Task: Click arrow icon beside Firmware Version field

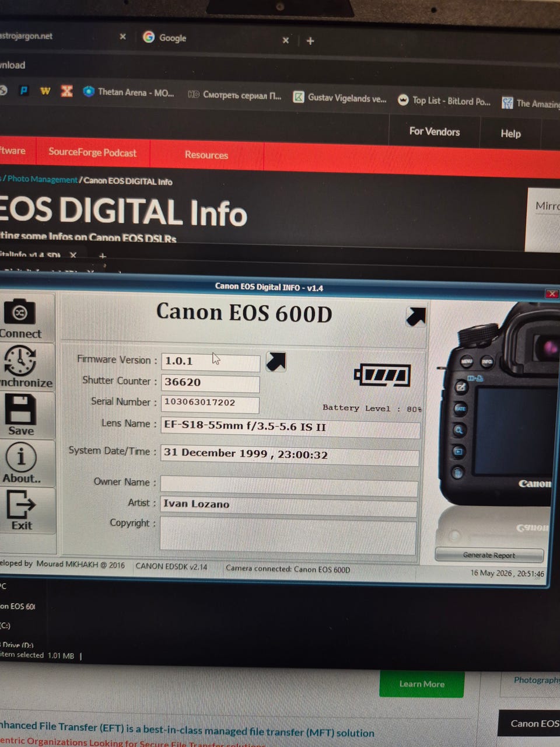Action: coord(276,361)
